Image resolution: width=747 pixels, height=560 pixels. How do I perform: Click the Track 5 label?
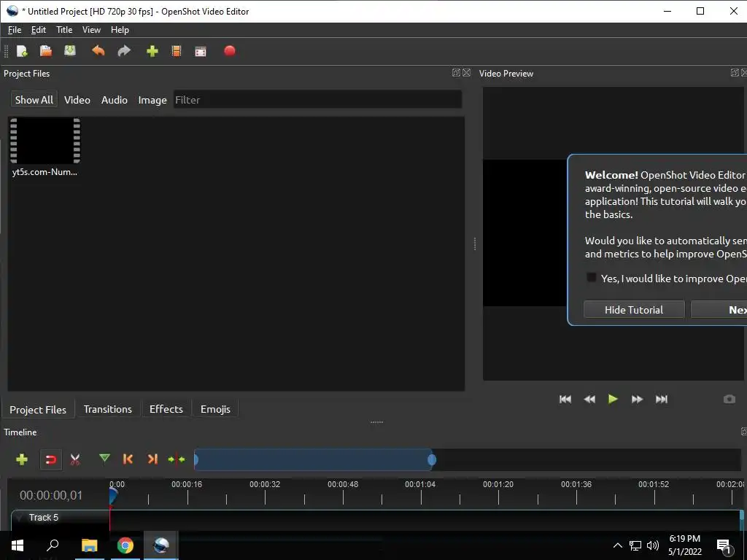(43, 517)
